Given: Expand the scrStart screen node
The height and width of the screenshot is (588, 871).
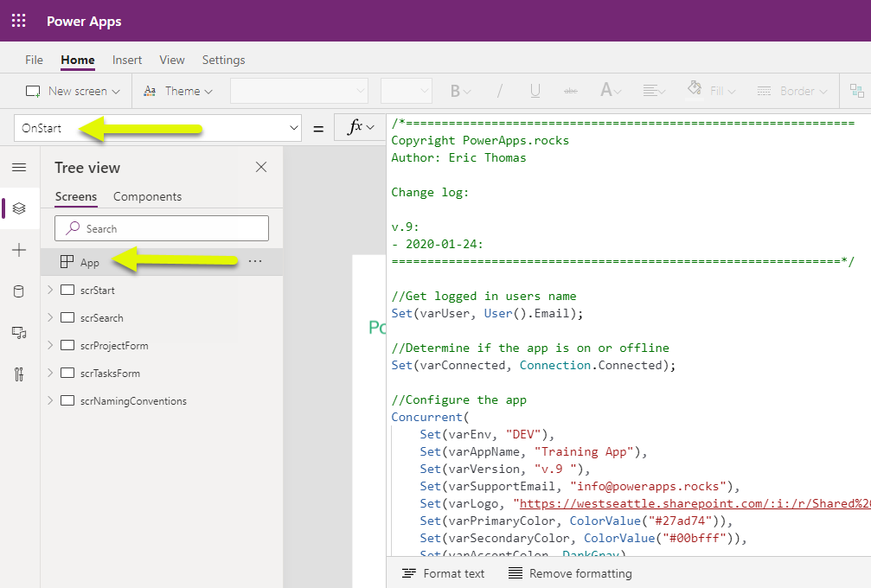Looking at the screenshot, I should point(50,290).
